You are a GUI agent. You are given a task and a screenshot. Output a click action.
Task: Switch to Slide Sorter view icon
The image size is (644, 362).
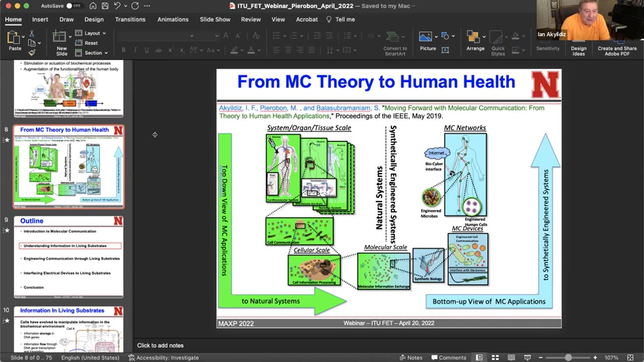tap(495, 357)
